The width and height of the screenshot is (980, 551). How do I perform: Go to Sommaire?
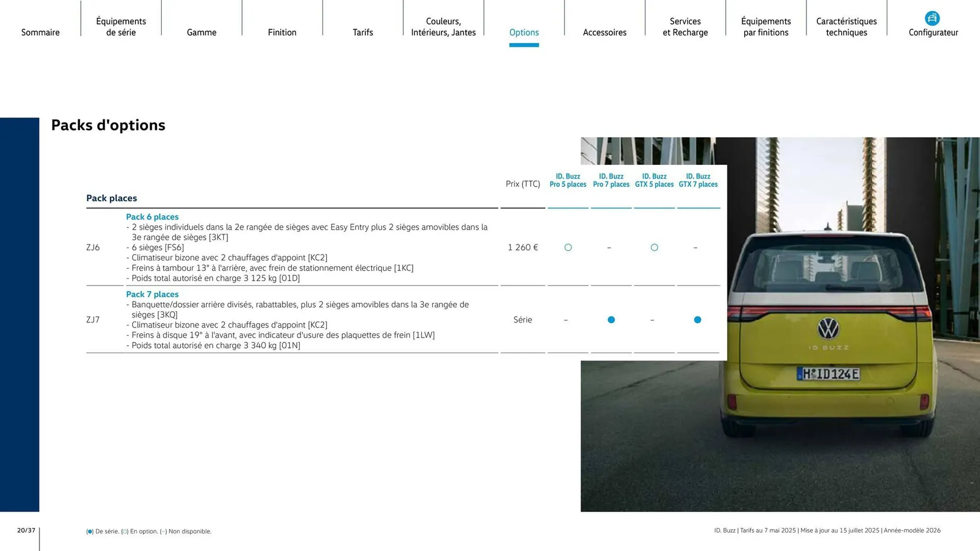pos(40,32)
